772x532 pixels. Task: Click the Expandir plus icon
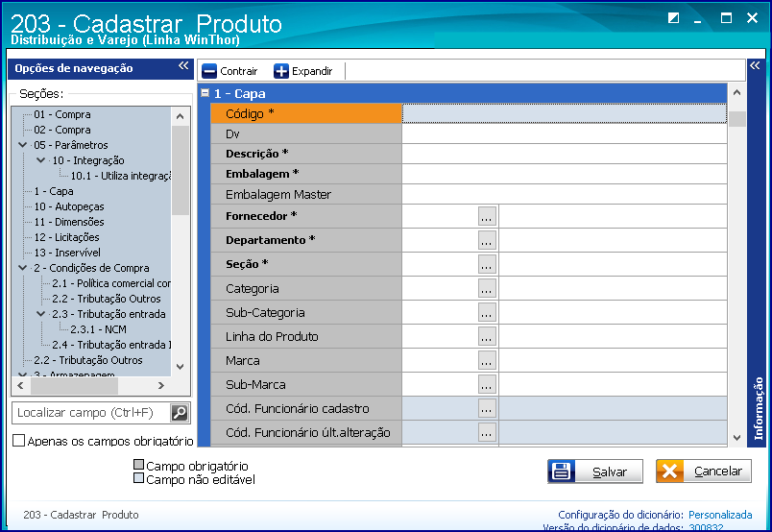pyautogui.click(x=281, y=71)
